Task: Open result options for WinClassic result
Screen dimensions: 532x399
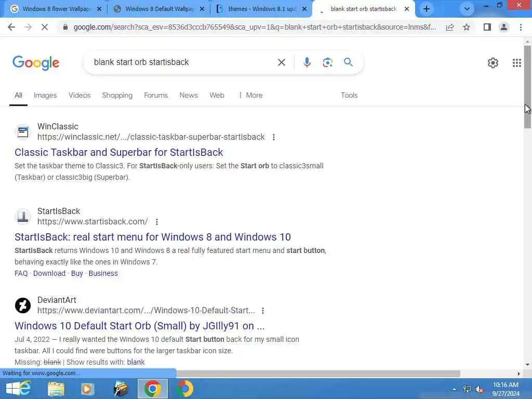Action: [x=273, y=137]
